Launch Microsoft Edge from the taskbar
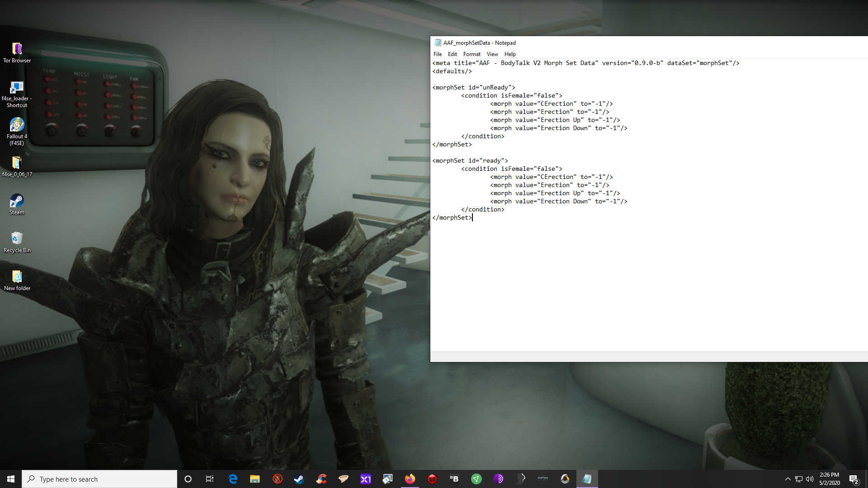Viewport: 868px width, 488px height. tap(233, 479)
